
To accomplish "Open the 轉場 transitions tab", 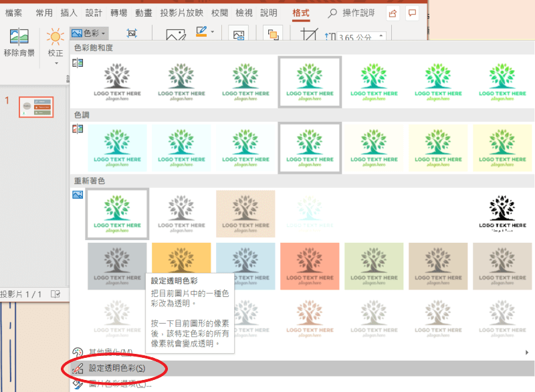I will 118,13.
